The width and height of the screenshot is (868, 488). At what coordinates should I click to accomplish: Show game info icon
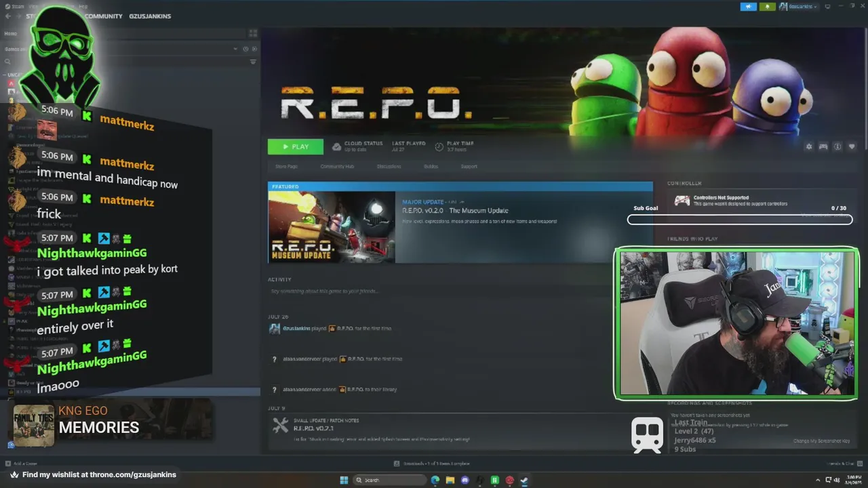click(837, 146)
